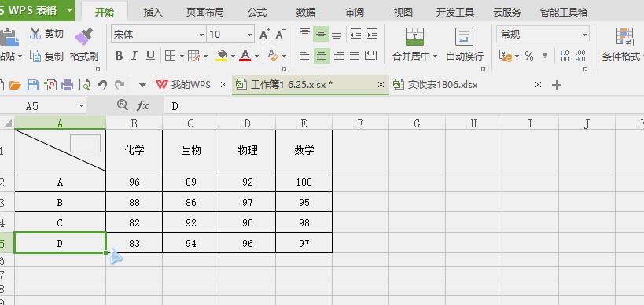Open the 常规 number format dropdown
This screenshot has width=644, height=305.
[584, 35]
